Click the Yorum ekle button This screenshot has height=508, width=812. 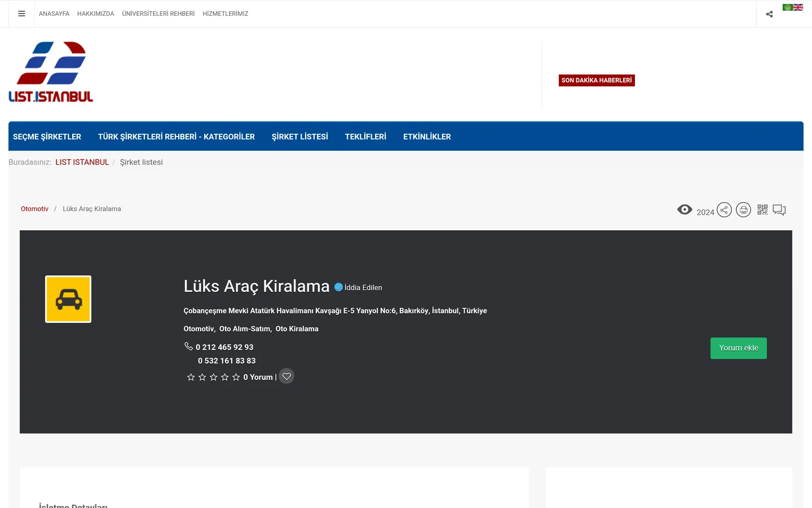[x=739, y=348]
